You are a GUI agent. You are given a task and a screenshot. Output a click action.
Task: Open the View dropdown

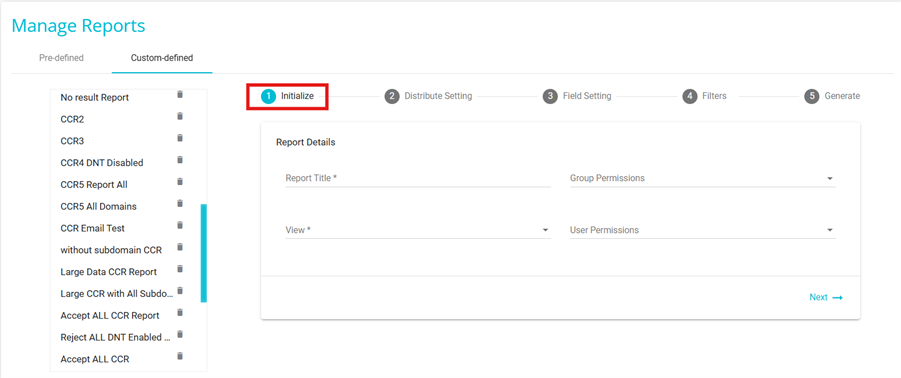(418, 230)
